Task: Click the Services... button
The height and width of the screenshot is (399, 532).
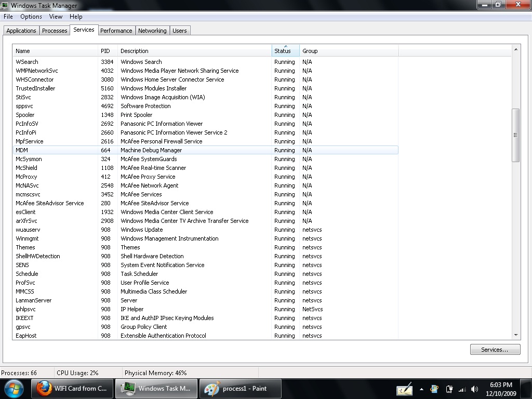Action: coord(495,350)
